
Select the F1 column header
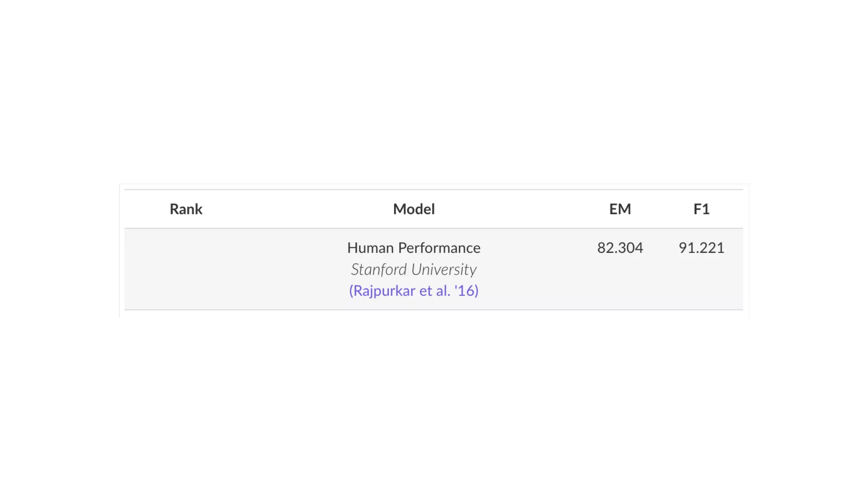[x=701, y=209]
